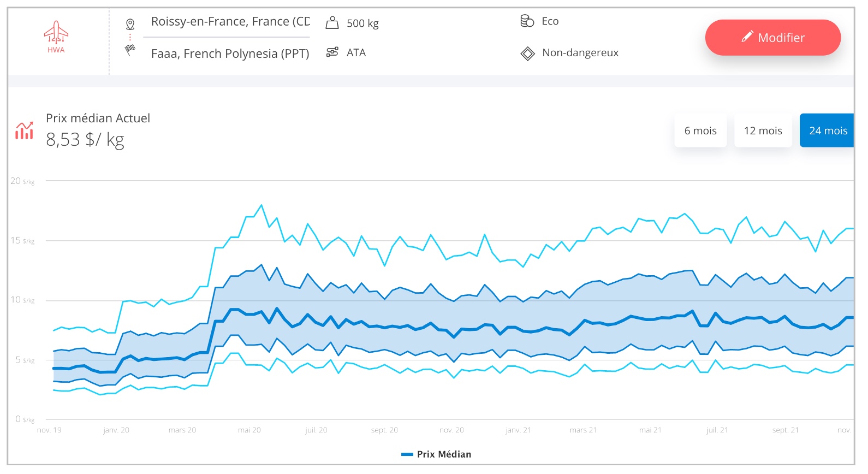Click the destination checkered flag icon
This screenshot has height=474, width=868.
pos(130,50)
